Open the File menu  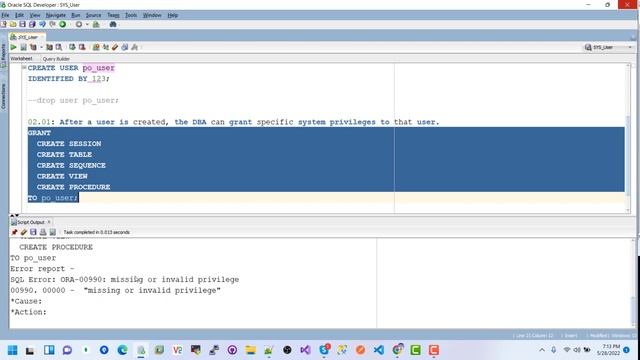pyautogui.click(x=5, y=15)
